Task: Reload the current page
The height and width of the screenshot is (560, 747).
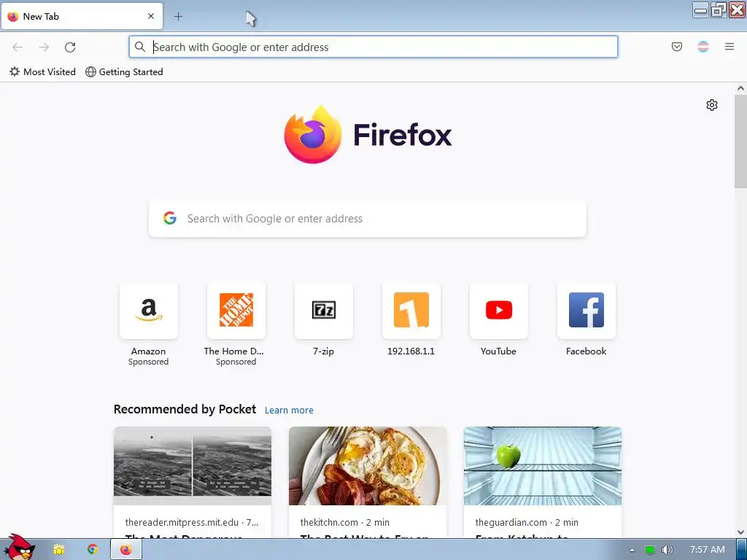Action: coord(70,47)
